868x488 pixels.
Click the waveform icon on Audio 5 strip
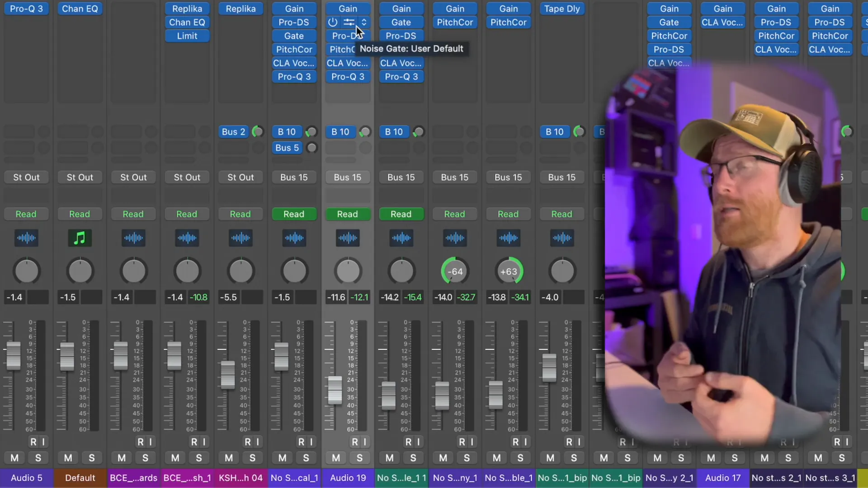point(26,238)
